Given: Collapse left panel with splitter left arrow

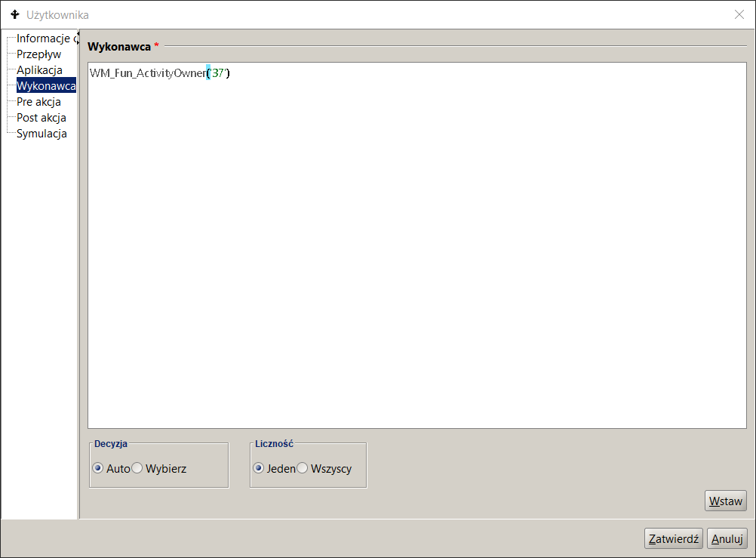Looking at the screenshot, I should click(x=79, y=33).
